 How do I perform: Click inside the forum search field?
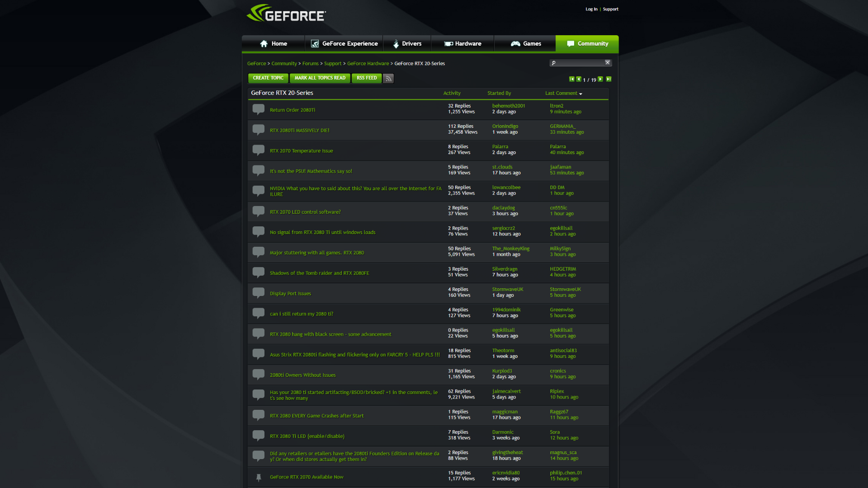point(580,63)
